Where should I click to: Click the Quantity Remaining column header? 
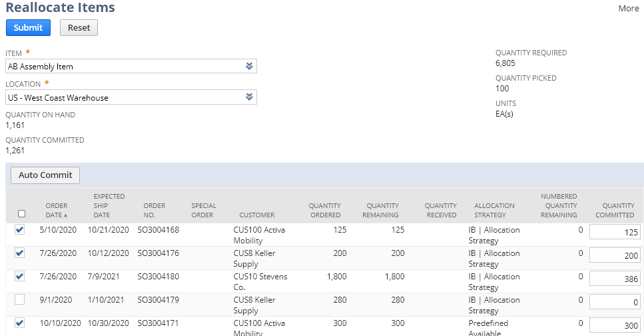[382, 210]
